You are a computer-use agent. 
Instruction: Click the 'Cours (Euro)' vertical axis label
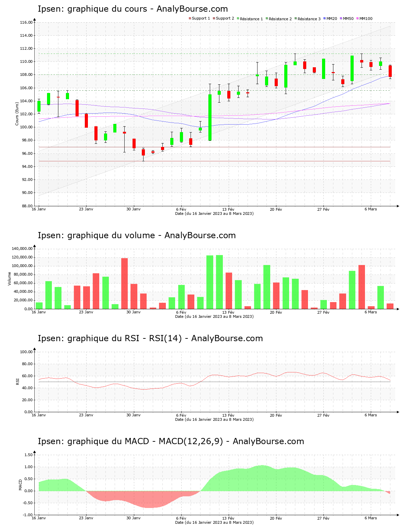pyautogui.click(x=17, y=114)
